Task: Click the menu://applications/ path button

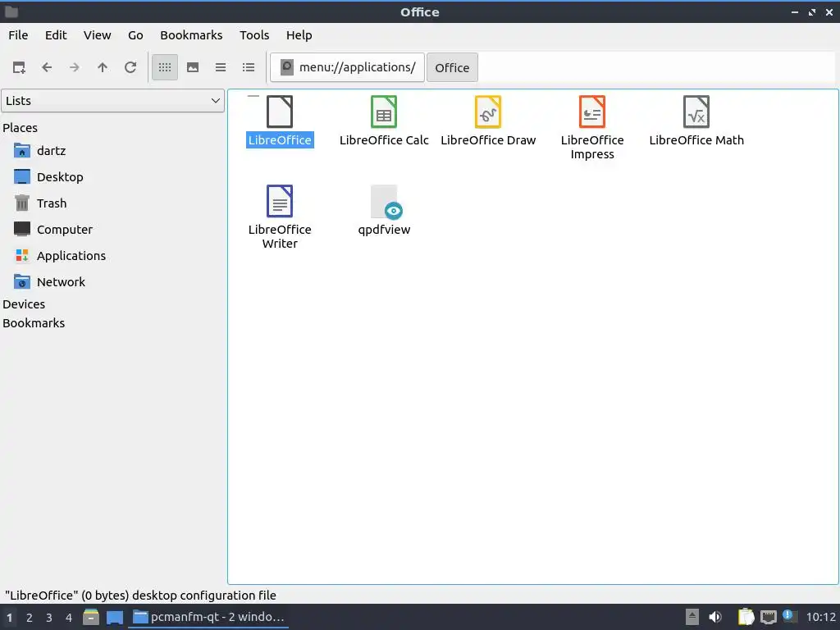Action: point(347,67)
